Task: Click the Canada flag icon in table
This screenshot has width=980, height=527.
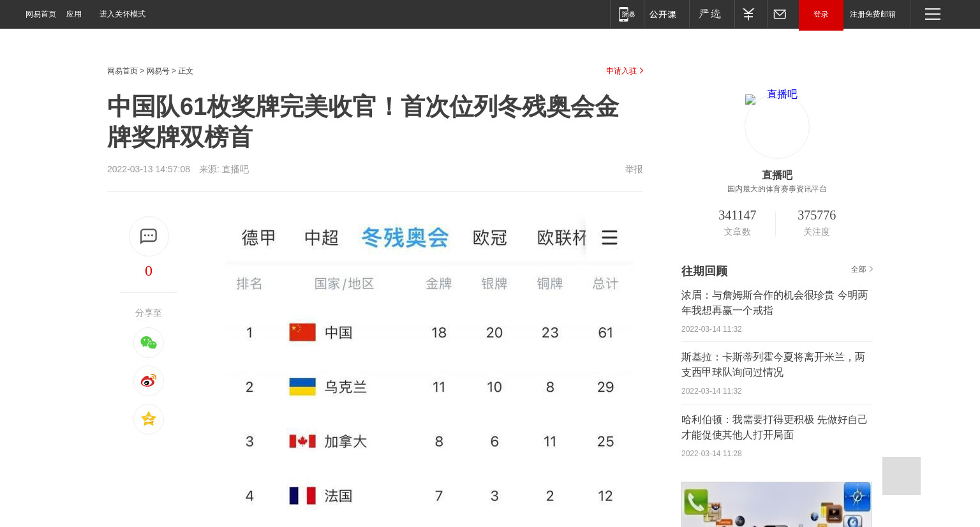Action: 302,442
